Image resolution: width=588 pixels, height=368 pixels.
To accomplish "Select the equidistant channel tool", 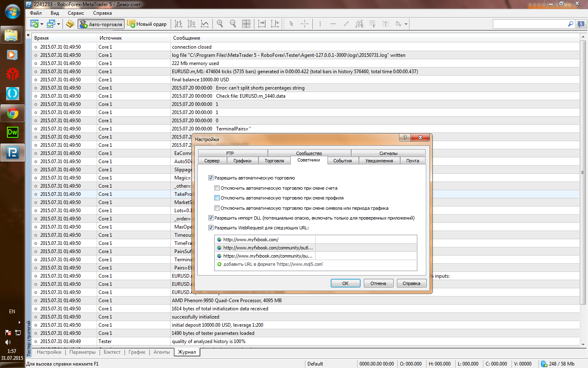I will pyautogui.click(x=359, y=24).
